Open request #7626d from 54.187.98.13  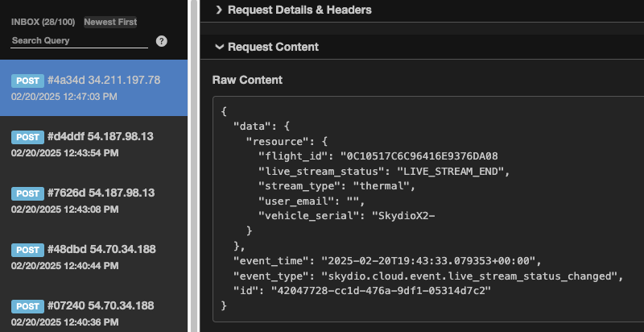pos(93,201)
